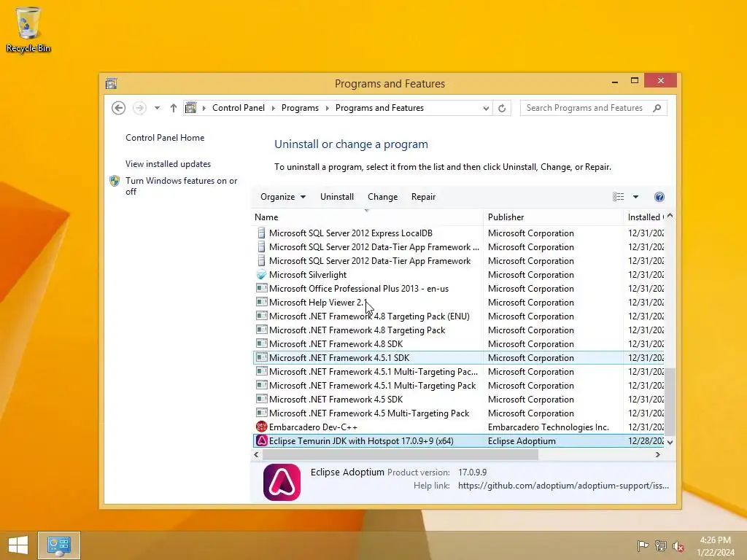Click the shield icon beside Windows features
Viewport: 747px width, 560px height.
pos(115,181)
